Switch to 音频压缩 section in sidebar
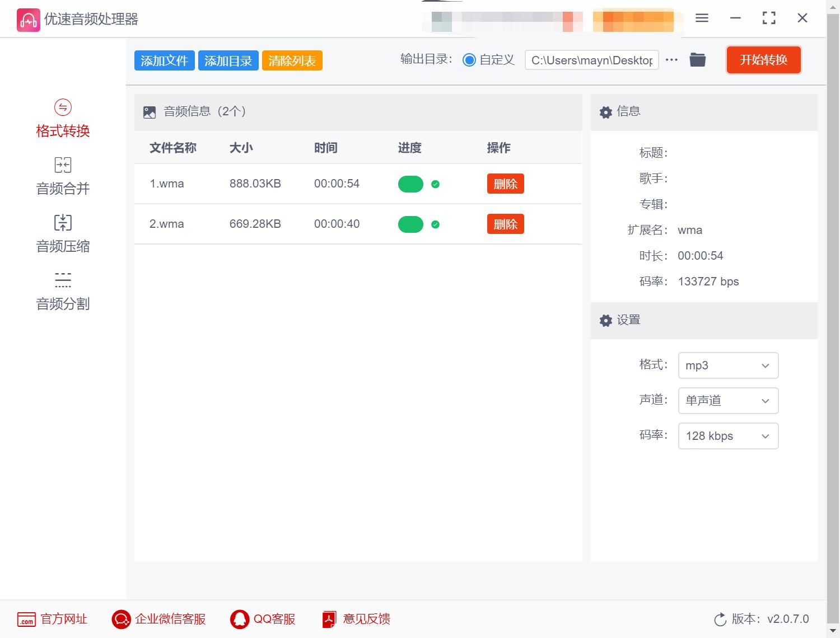 pos(62,246)
